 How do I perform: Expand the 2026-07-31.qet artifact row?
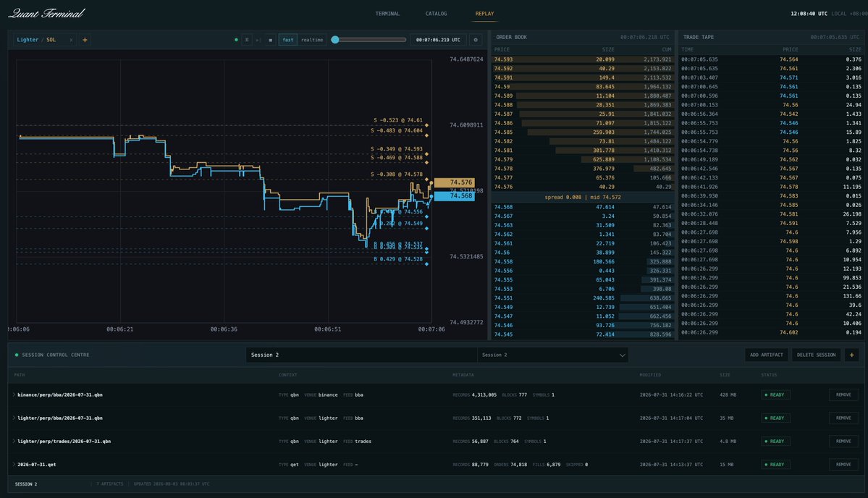pyautogui.click(x=14, y=464)
